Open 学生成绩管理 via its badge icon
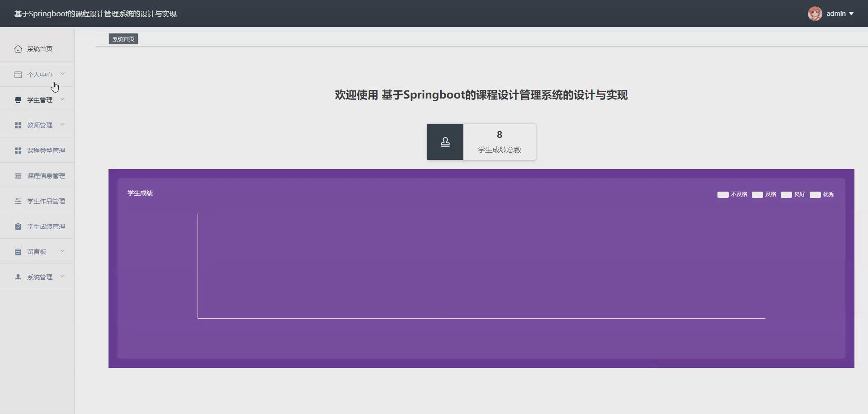The height and width of the screenshot is (414, 868). tap(18, 226)
